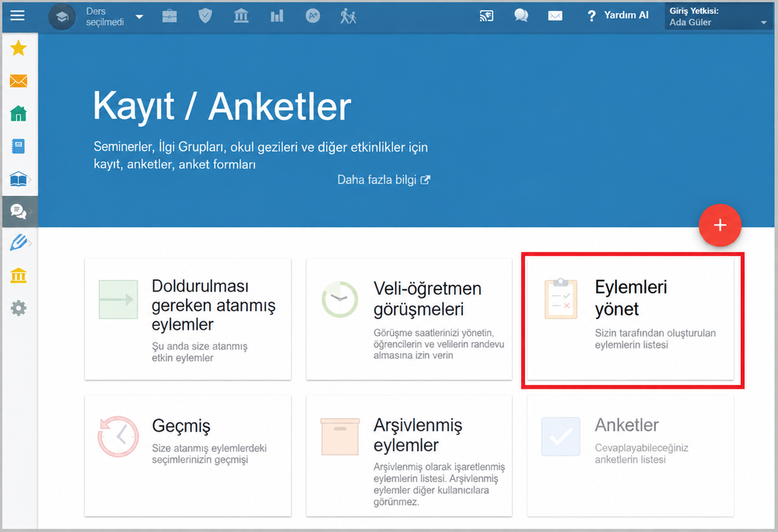Select the yellow institution sidebar item
778x532 pixels.
pos(19,275)
